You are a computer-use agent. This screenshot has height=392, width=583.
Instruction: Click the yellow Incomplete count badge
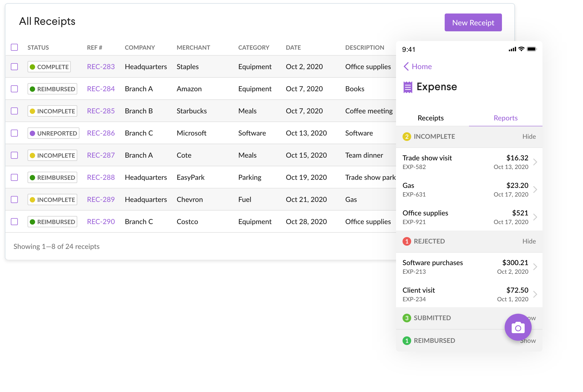[x=407, y=137]
